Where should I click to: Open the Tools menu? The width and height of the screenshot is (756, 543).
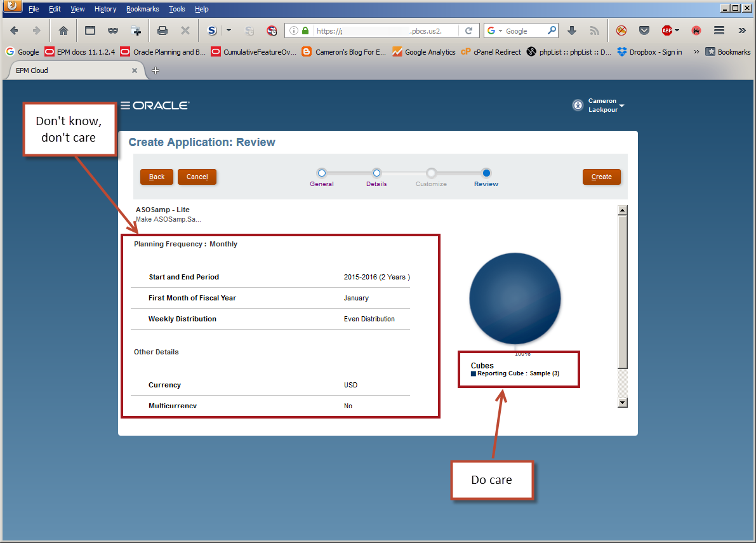coord(177,9)
